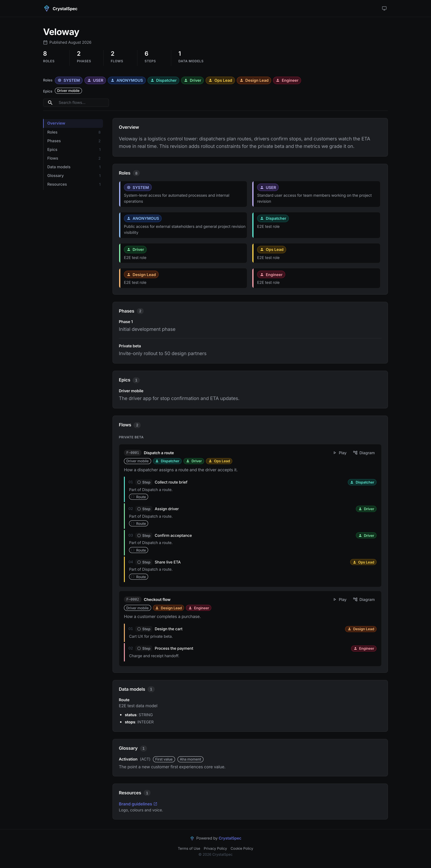Focus the Search flows input field
Image resolution: width=431 pixels, height=868 pixels.
click(76, 103)
